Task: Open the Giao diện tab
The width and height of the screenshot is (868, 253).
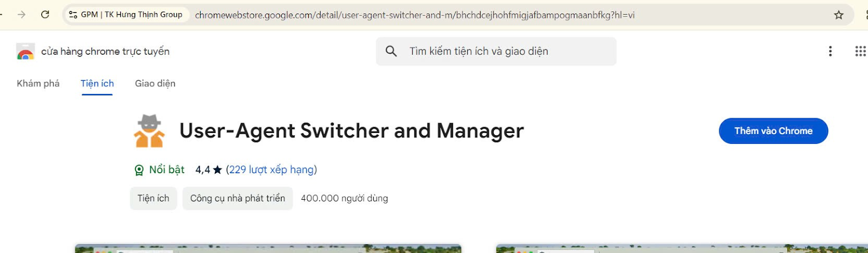Action: coord(155,84)
